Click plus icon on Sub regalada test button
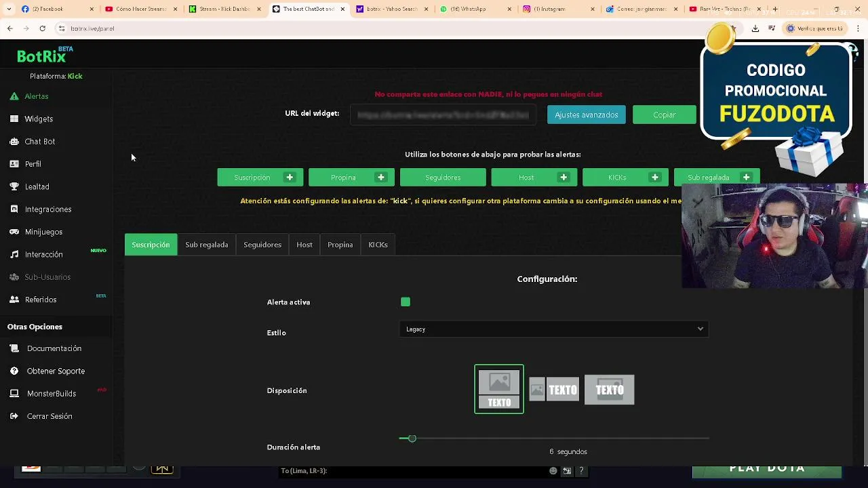The height and width of the screenshot is (488, 868). pyautogui.click(x=746, y=178)
